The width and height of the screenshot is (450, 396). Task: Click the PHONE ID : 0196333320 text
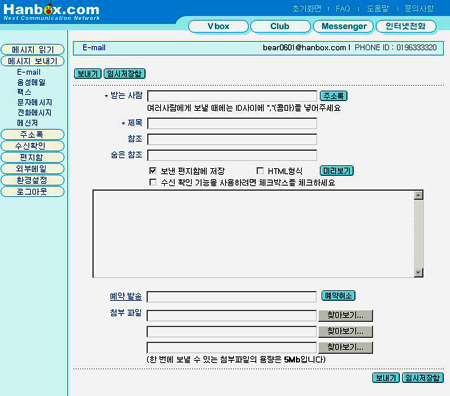pos(396,48)
